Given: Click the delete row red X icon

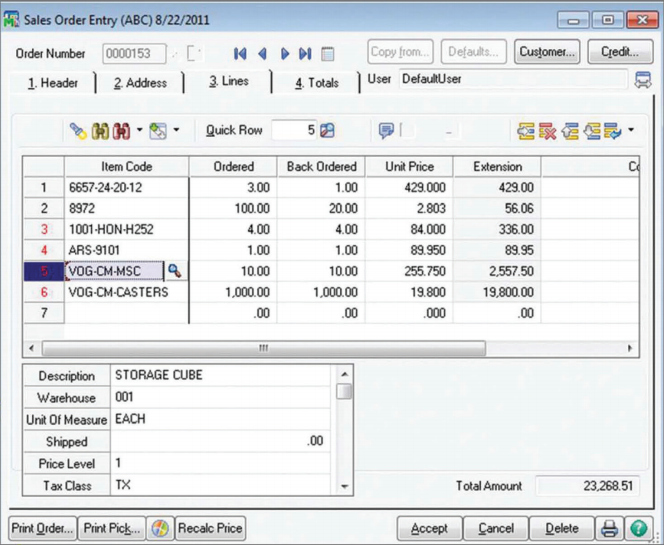Looking at the screenshot, I should point(547,131).
